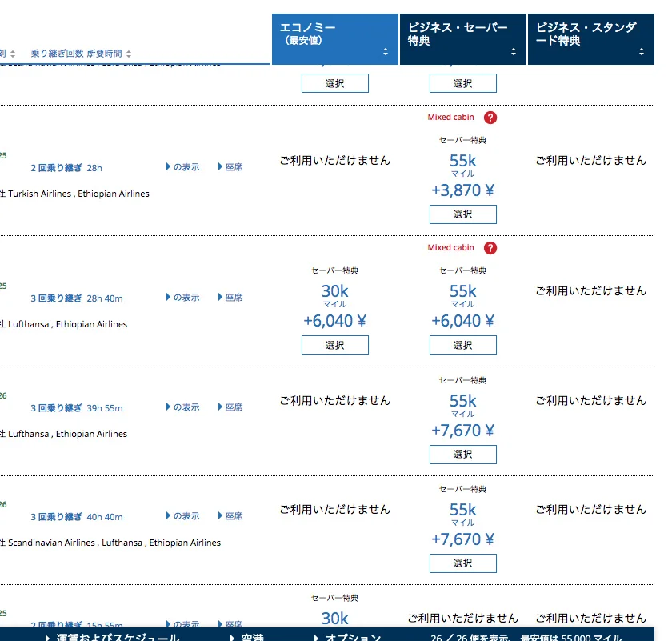
Task: Click sort arrows in the Economy header
Action: pos(386,52)
